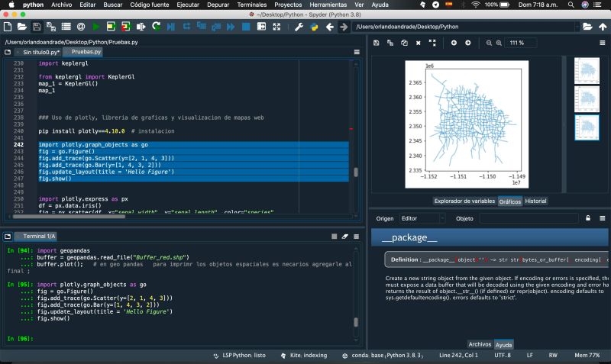Viewport: 611px width, 364px height.
Task: Expand the working directory path dropdown
Action: 577,27
